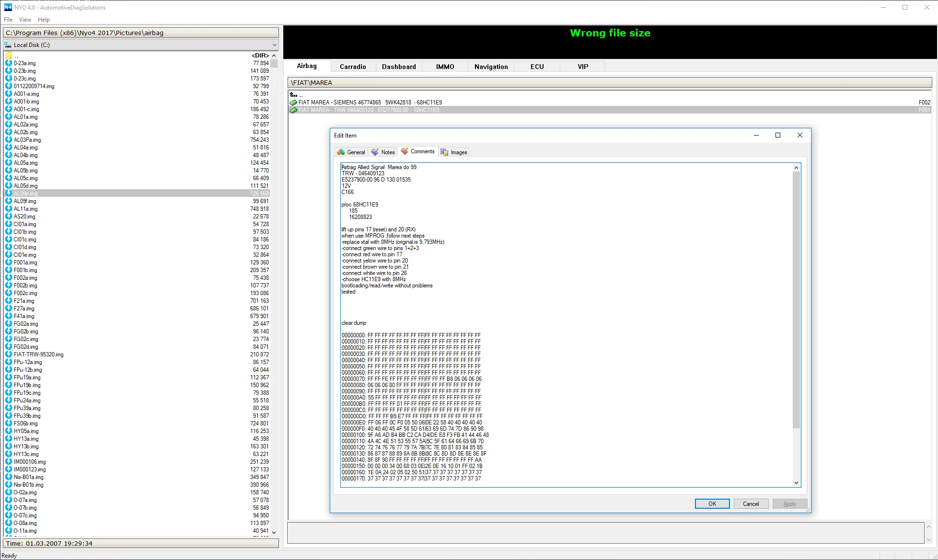938x560 pixels.
Task: Click the file icon for AL05e.img
Action: [9, 194]
